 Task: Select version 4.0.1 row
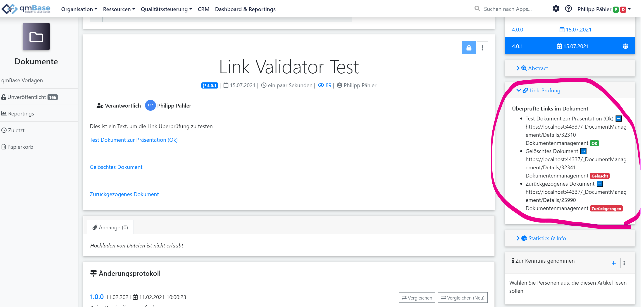point(570,46)
